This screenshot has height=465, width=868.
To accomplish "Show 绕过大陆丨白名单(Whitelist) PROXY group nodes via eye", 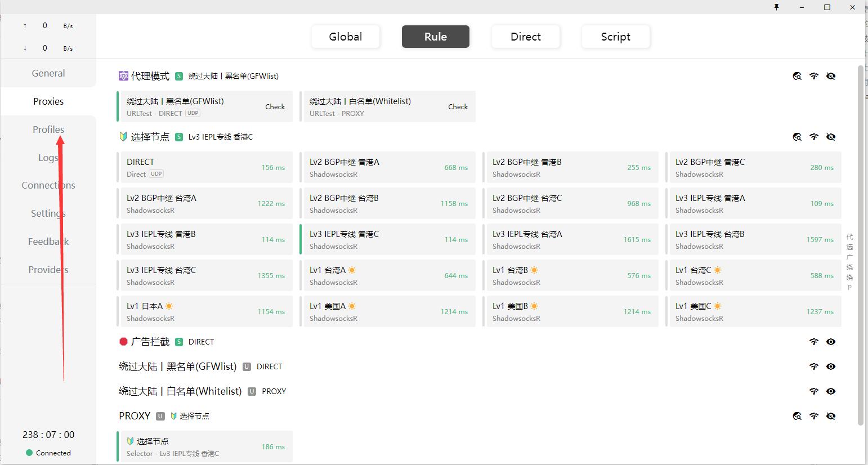I will click(x=831, y=391).
